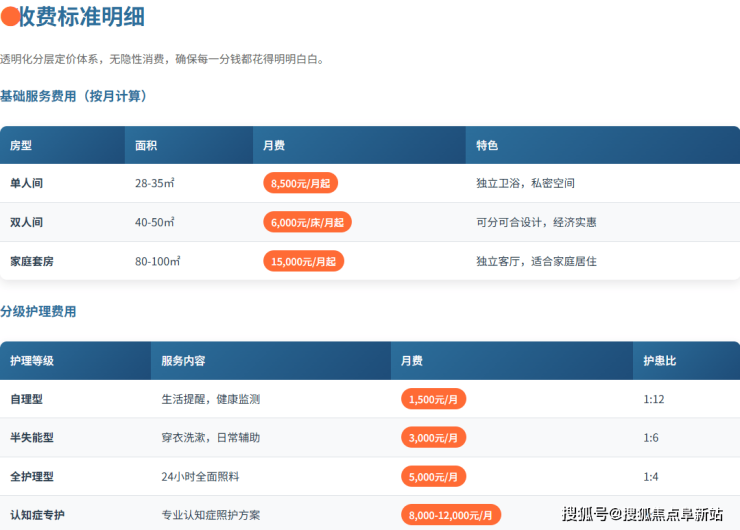This screenshot has width=740, height=530.
Task: Select the 半失能型 care level row label
Action: 32,438
